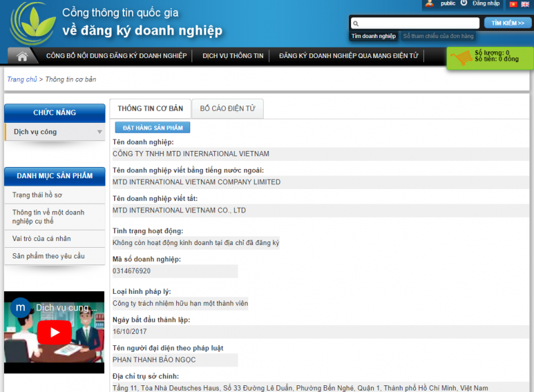Open the shopping cart icon
534x392 pixels.
pos(461,58)
